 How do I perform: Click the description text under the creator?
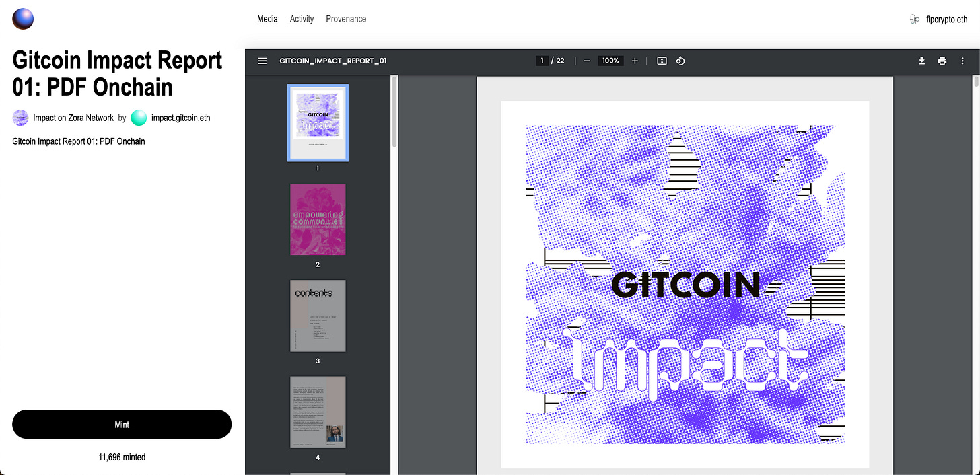tap(79, 141)
